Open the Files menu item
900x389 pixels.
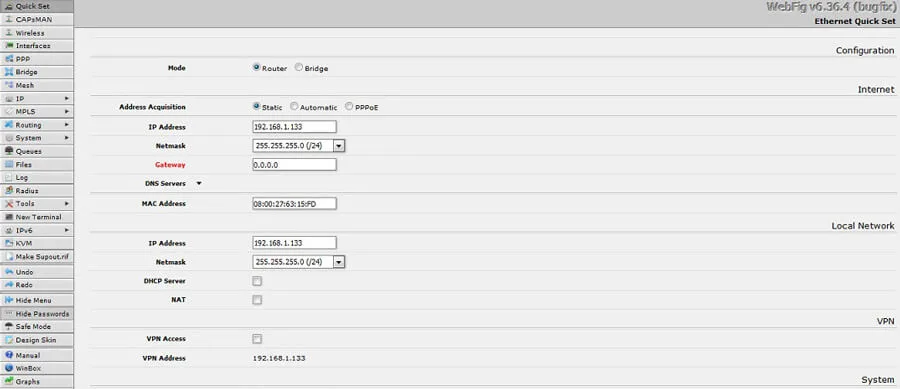coord(37,165)
